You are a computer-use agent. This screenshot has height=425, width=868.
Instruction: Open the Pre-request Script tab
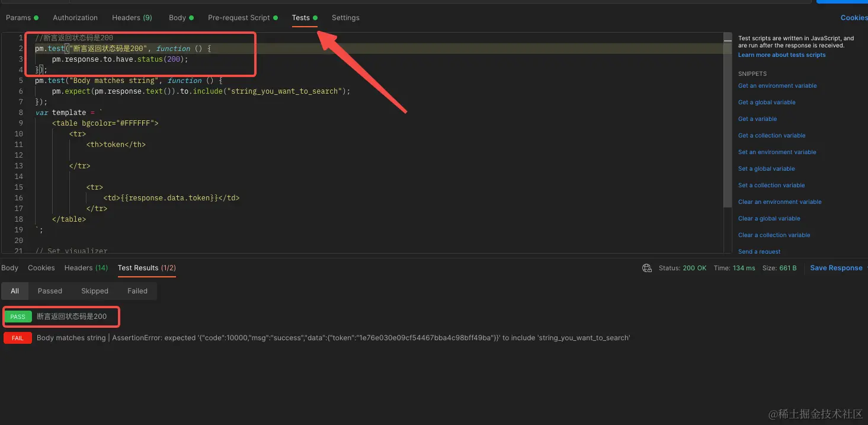click(242, 18)
